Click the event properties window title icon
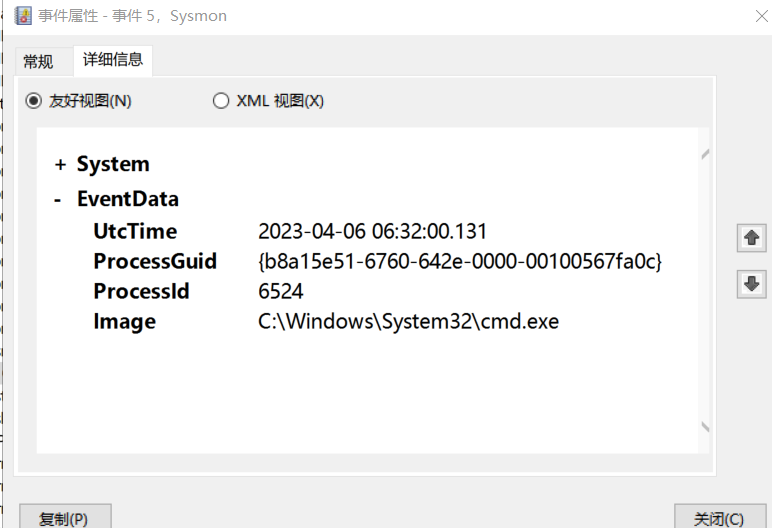This screenshot has width=772, height=528. coord(22,15)
